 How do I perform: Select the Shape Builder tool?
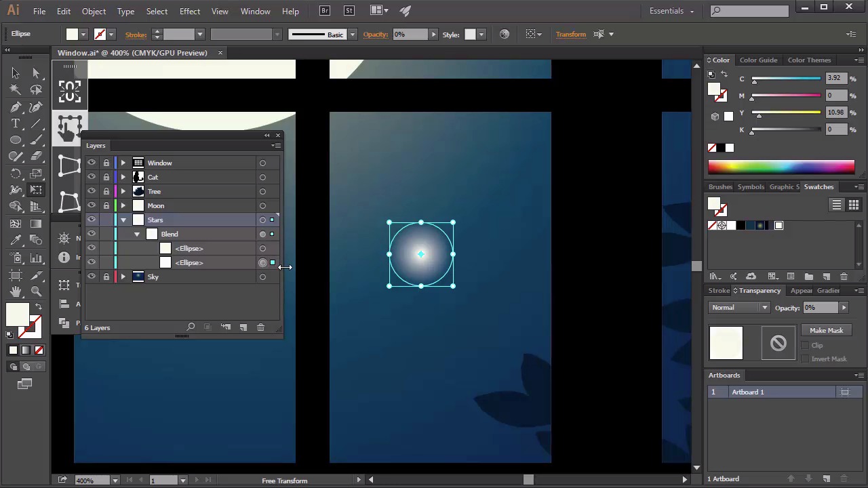[16, 207]
